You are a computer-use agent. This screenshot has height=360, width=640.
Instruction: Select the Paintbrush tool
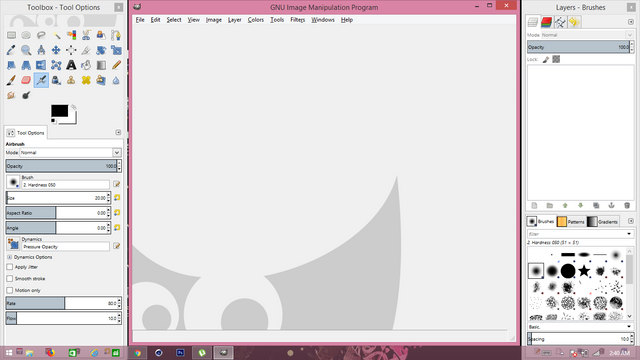click(11, 80)
